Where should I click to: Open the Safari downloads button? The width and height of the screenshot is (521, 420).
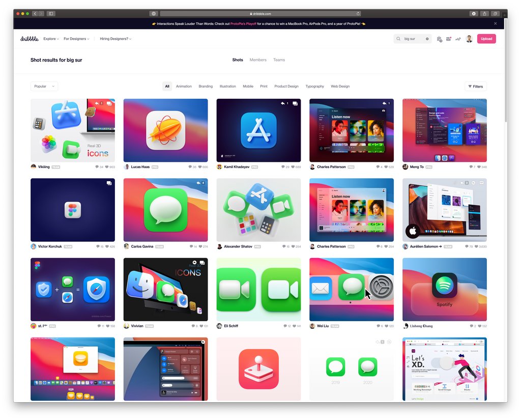click(x=474, y=14)
